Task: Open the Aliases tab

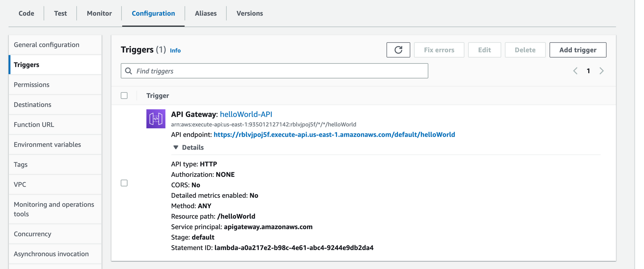Action: click(x=206, y=13)
